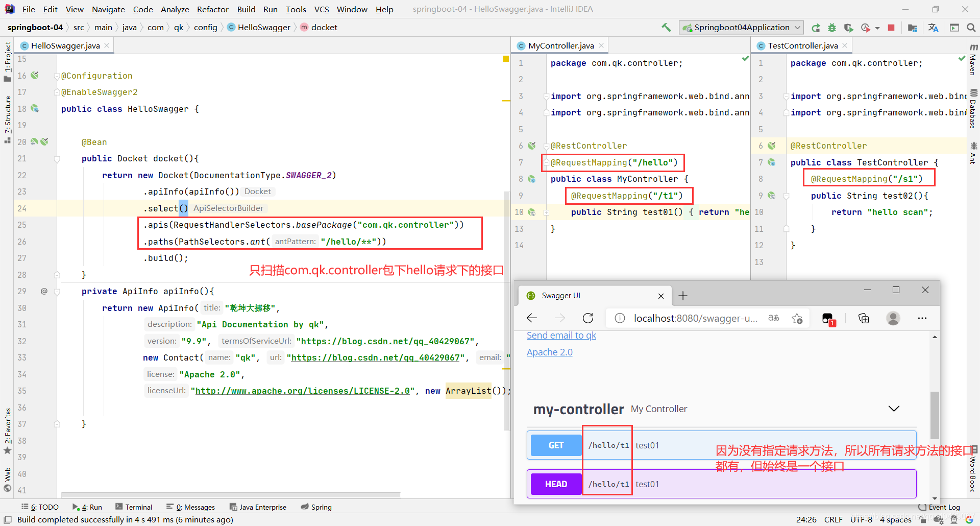
Task: Collapse test02 method fold in TestController line 9
Action: (x=787, y=196)
